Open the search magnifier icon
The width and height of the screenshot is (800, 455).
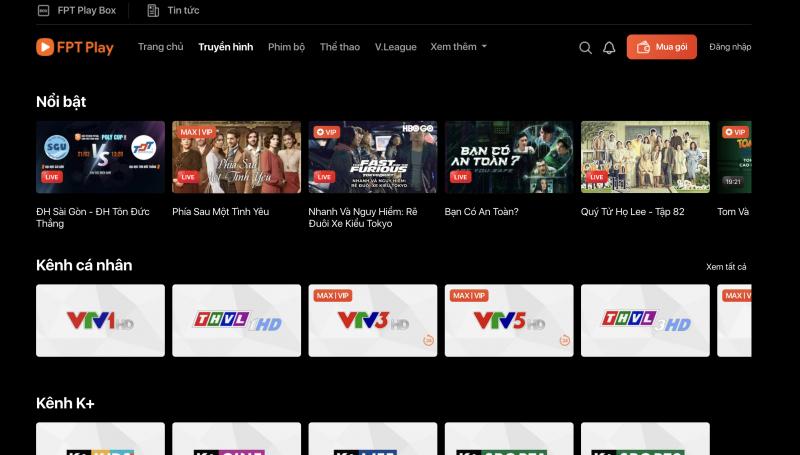pyautogui.click(x=585, y=47)
